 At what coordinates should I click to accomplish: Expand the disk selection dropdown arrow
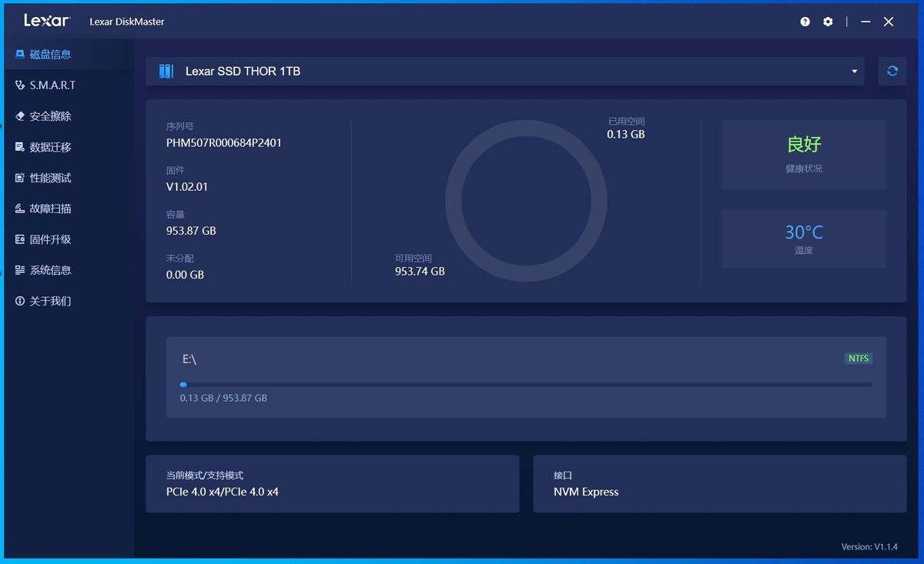tap(854, 72)
